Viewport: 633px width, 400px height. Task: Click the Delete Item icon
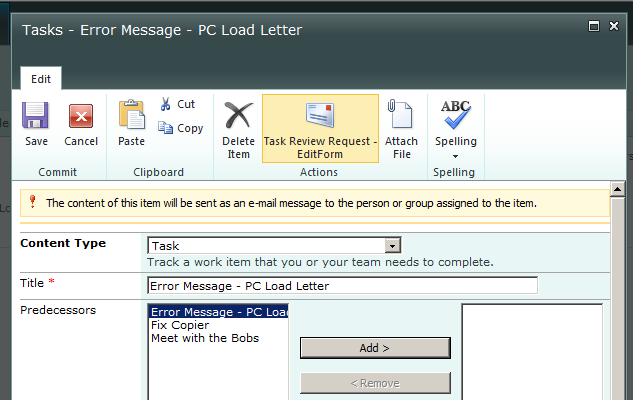238,117
